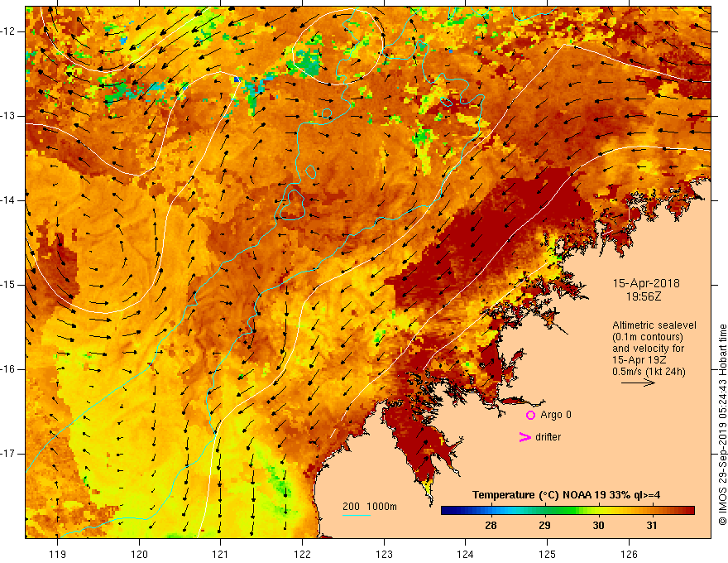Click the magenta drifter legend marker
728x563 pixels.
pos(524,437)
